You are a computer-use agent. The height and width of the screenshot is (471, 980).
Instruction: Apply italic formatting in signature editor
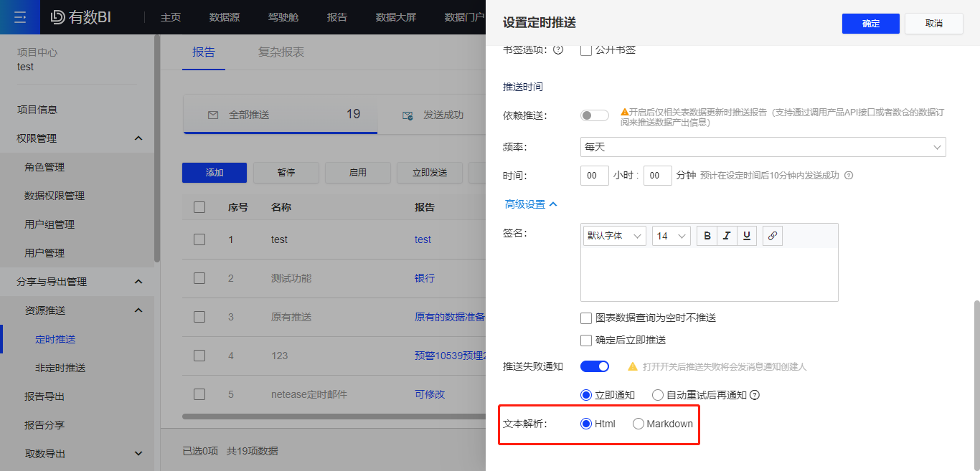[x=727, y=236]
